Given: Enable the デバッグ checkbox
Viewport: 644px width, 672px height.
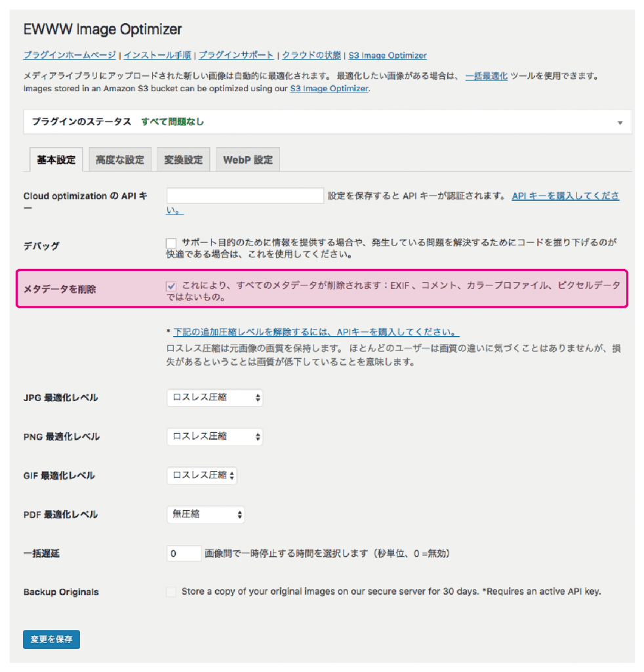Looking at the screenshot, I should coord(171,243).
